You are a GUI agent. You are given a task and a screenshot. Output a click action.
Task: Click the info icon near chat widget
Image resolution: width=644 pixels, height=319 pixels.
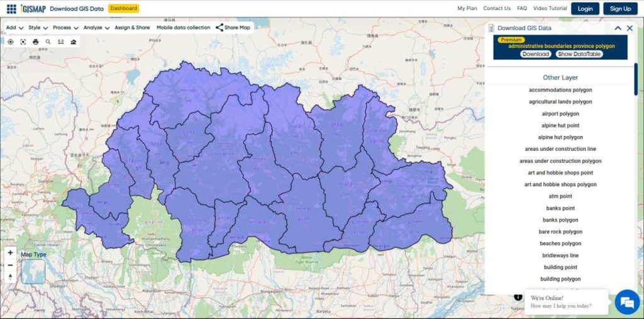518,297
